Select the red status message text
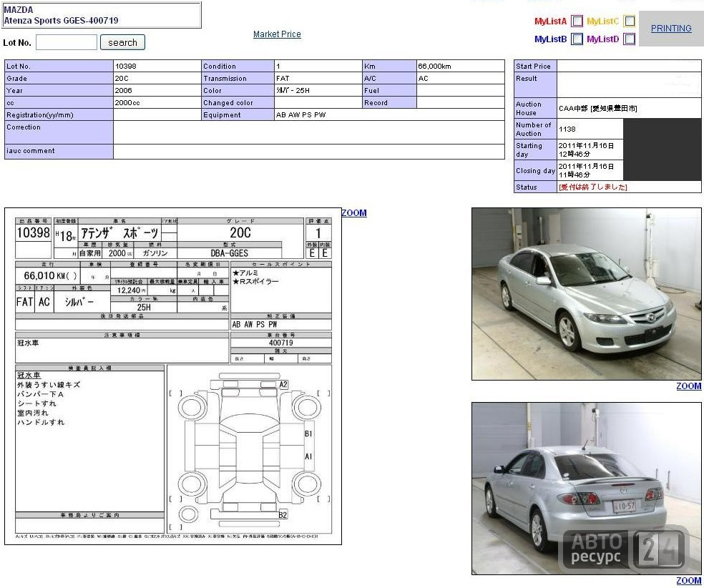 (592, 187)
